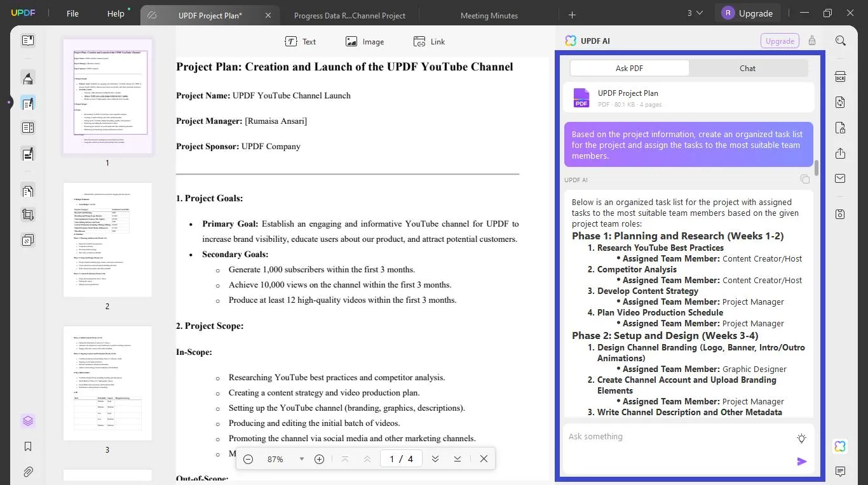This screenshot has width=868, height=485.
Task: Jump to last page with double chevron
Action: click(457, 458)
